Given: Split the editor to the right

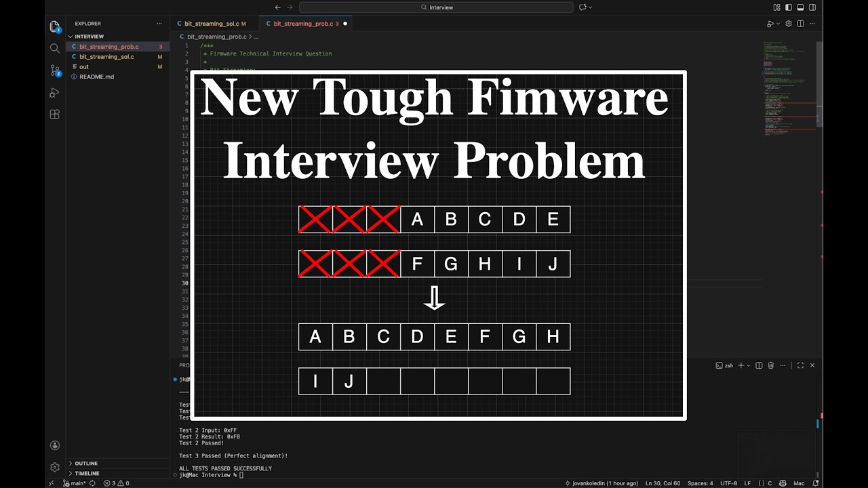Looking at the screenshot, I should (x=800, y=24).
